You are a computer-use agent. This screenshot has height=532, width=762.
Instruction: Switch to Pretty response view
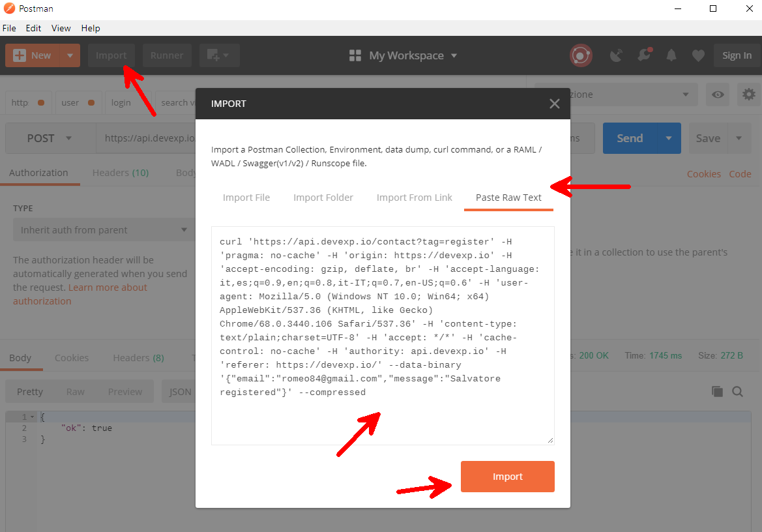(29, 392)
